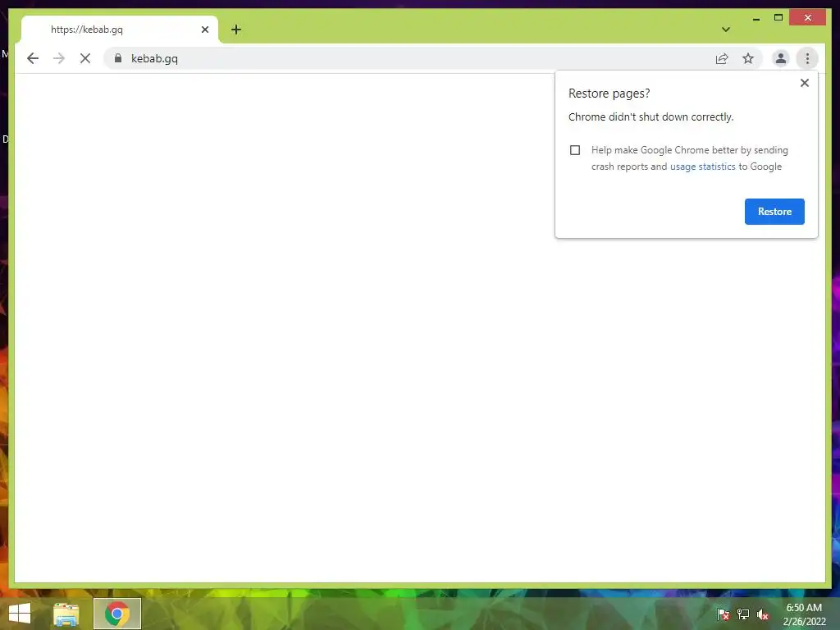Close the https://kebab.gq tab
The image size is (840, 630).
click(x=204, y=30)
